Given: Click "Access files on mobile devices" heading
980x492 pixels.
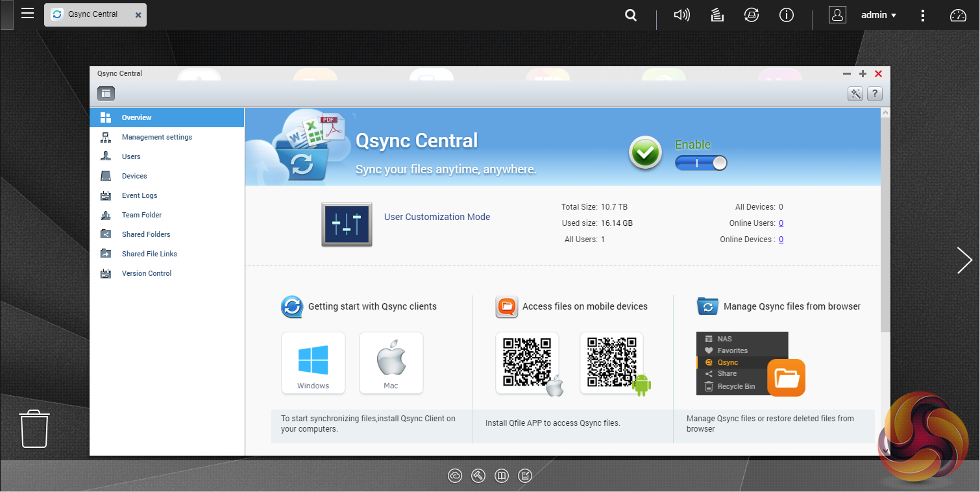Looking at the screenshot, I should [x=585, y=306].
